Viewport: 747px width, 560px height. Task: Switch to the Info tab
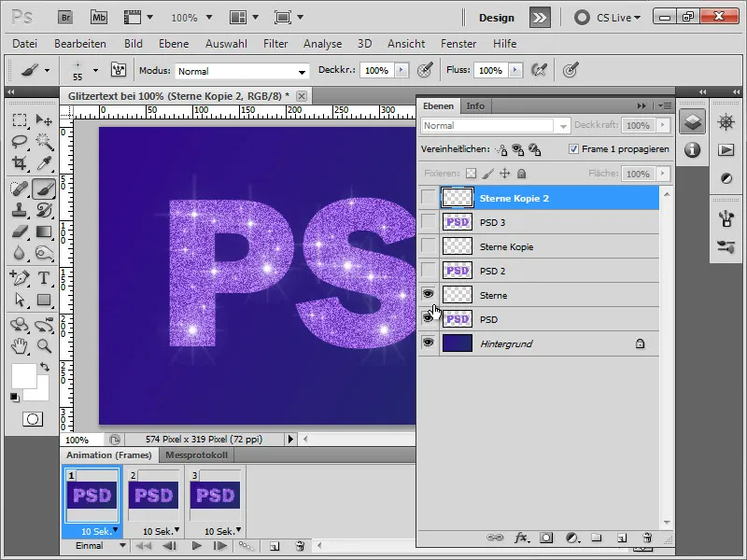475,105
